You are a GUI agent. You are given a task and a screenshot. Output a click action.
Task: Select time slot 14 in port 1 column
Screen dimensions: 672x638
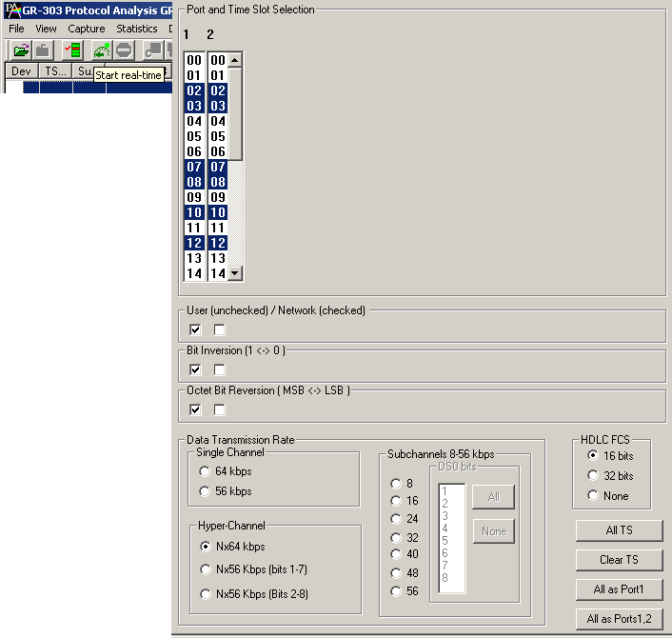click(x=194, y=273)
